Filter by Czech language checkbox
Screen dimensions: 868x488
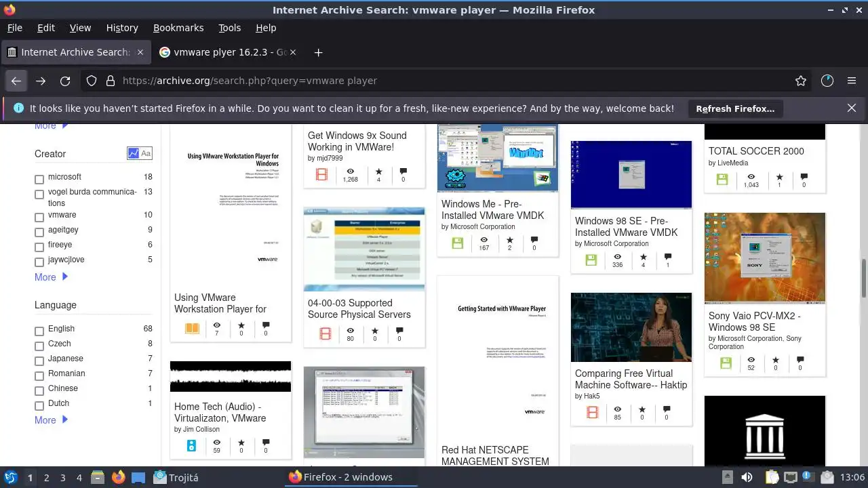(x=39, y=346)
